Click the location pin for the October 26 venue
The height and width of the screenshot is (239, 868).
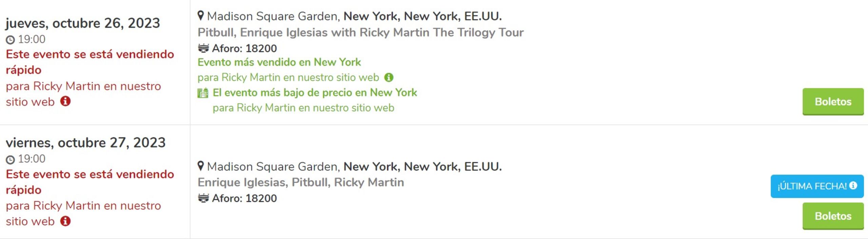(201, 16)
